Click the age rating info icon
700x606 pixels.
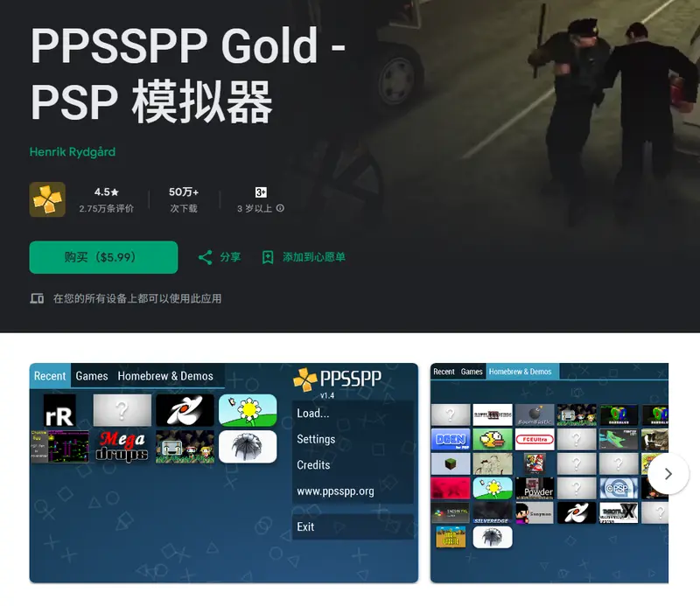pyautogui.click(x=280, y=208)
